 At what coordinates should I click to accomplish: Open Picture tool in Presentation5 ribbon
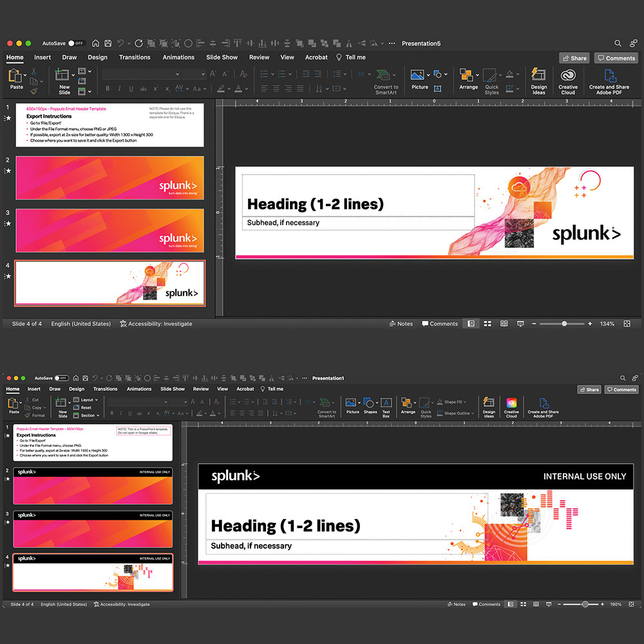(x=417, y=75)
